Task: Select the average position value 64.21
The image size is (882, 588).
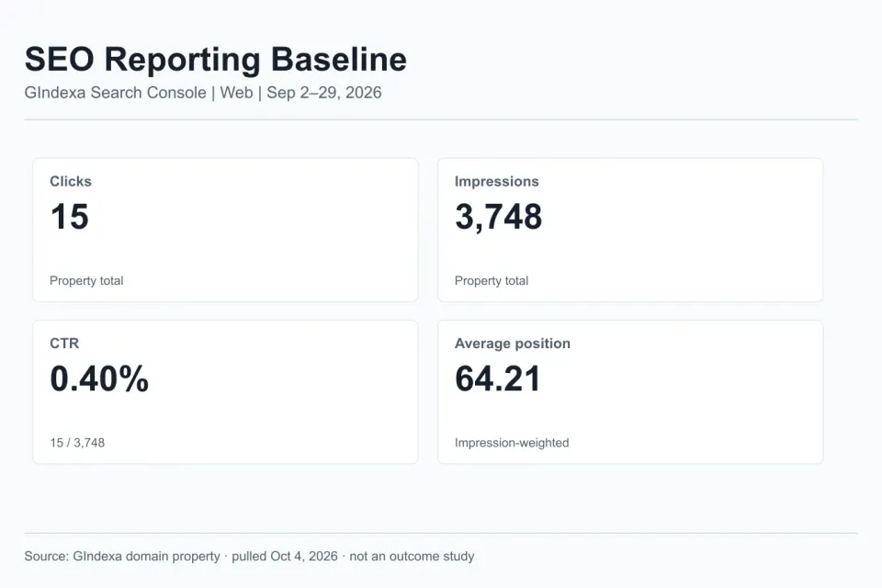Action: point(497,379)
